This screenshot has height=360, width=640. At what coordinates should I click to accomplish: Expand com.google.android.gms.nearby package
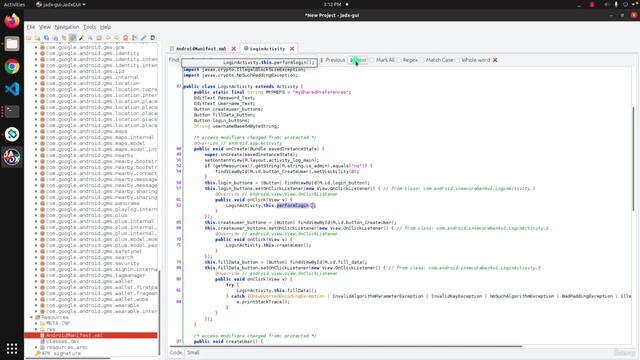point(36,155)
